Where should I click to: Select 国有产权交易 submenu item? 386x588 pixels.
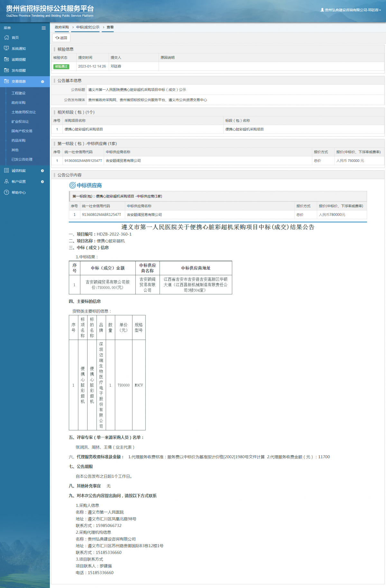pyautogui.click(x=22, y=131)
